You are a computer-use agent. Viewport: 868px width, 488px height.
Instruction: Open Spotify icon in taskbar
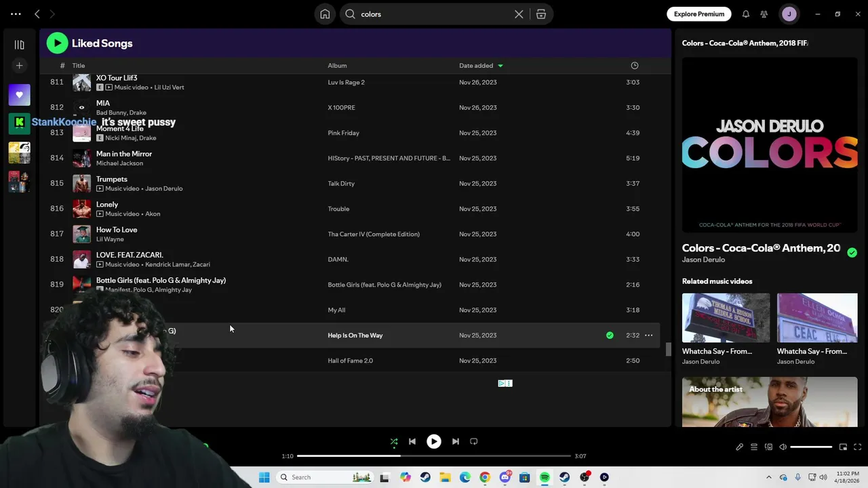click(545, 477)
